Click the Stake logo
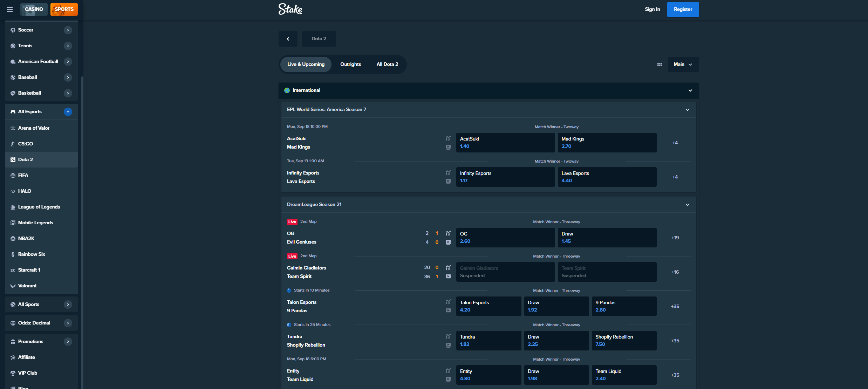 click(290, 9)
